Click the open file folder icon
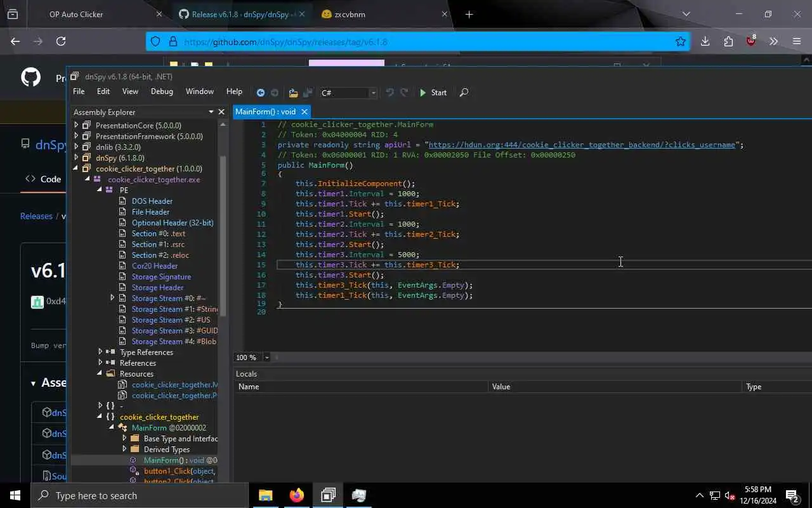812x508 pixels. coord(293,93)
